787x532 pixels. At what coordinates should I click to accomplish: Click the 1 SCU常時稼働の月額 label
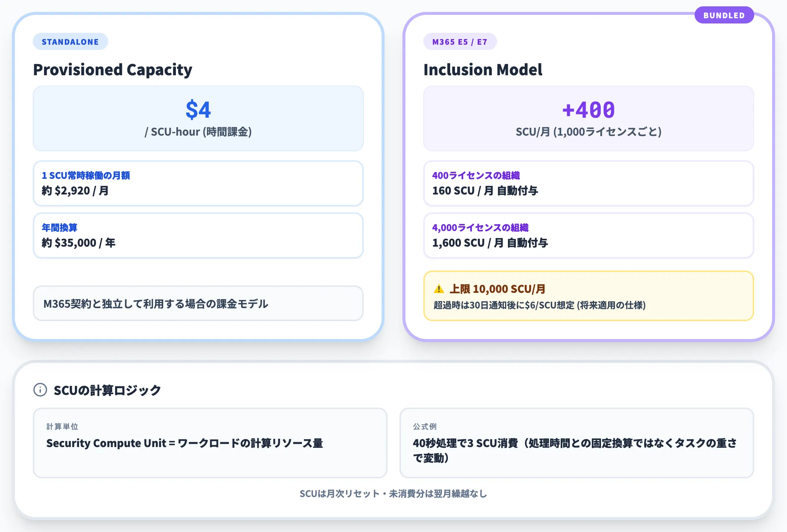tap(86, 175)
